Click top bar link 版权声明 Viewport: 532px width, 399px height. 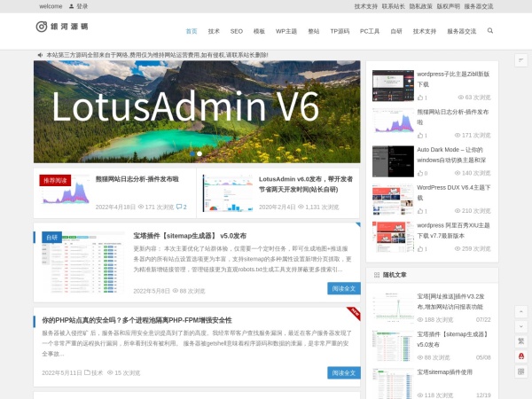pyautogui.click(x=448, y=6)
